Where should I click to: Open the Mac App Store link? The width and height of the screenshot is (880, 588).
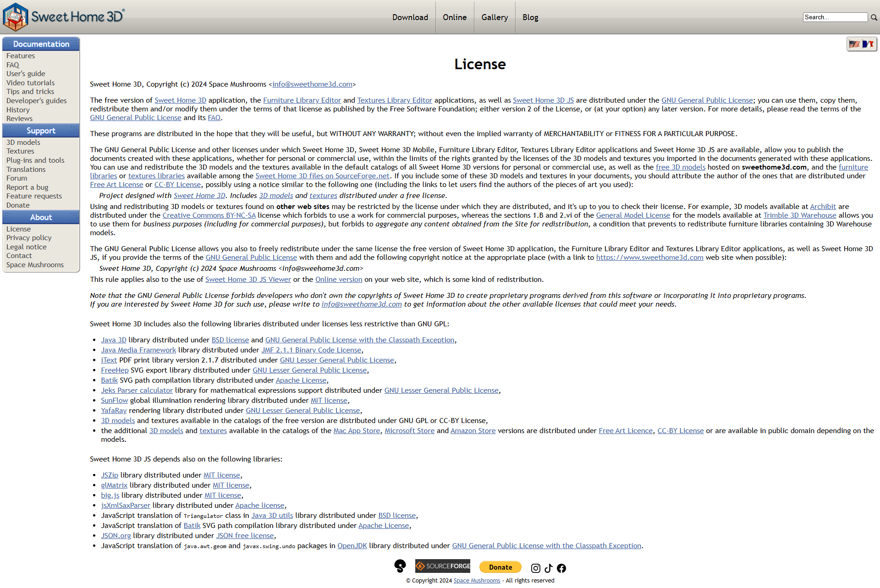(357, 431)
